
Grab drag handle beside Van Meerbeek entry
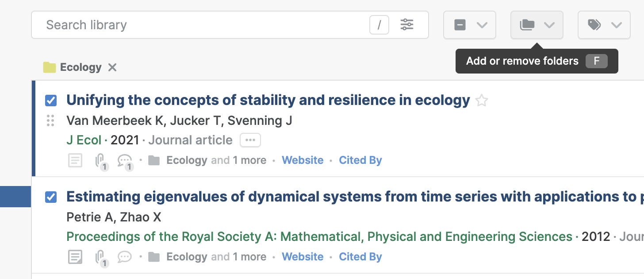(50, 120)
